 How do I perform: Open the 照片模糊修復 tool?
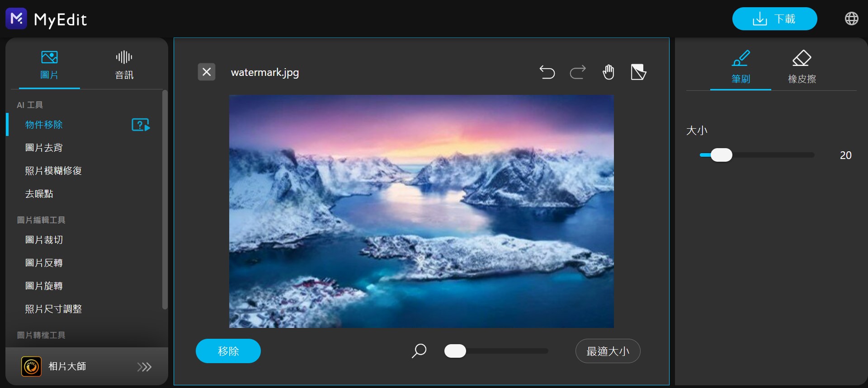53,171
